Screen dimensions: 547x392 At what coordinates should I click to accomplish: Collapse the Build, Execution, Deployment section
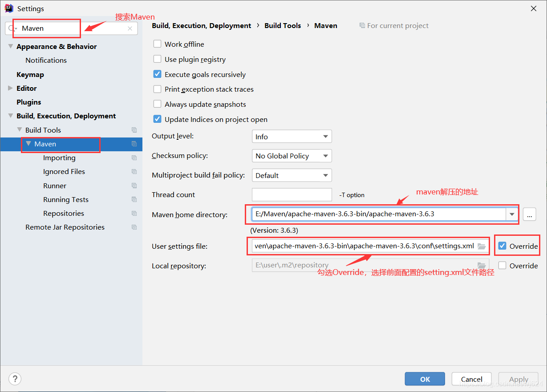(x=11, y=116)
